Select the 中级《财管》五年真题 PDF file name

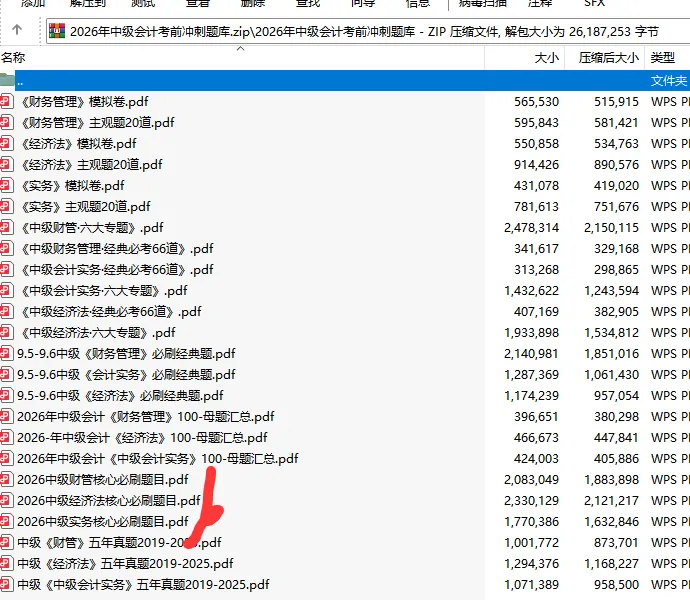point(119,542)
